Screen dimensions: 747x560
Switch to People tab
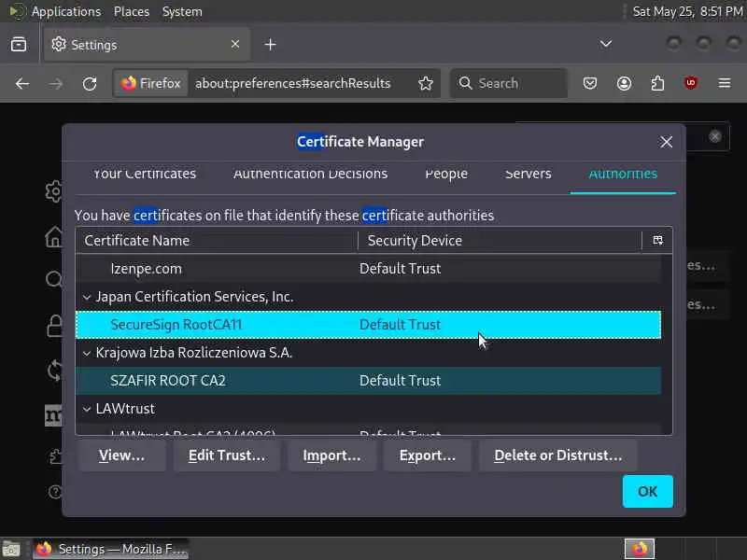pyautogui.click(x=446, y=174)
